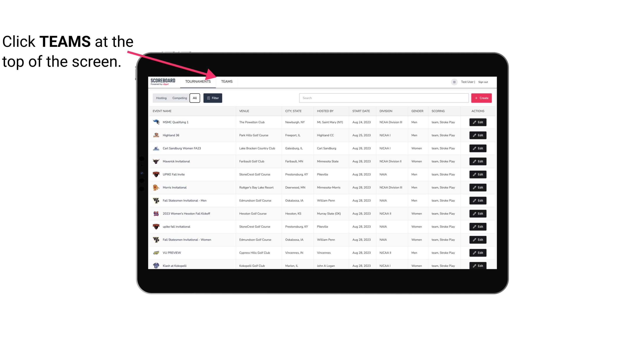The image size is (644, 346).
Task: Toggle the Hosting filter button
Action: point(162,98)
